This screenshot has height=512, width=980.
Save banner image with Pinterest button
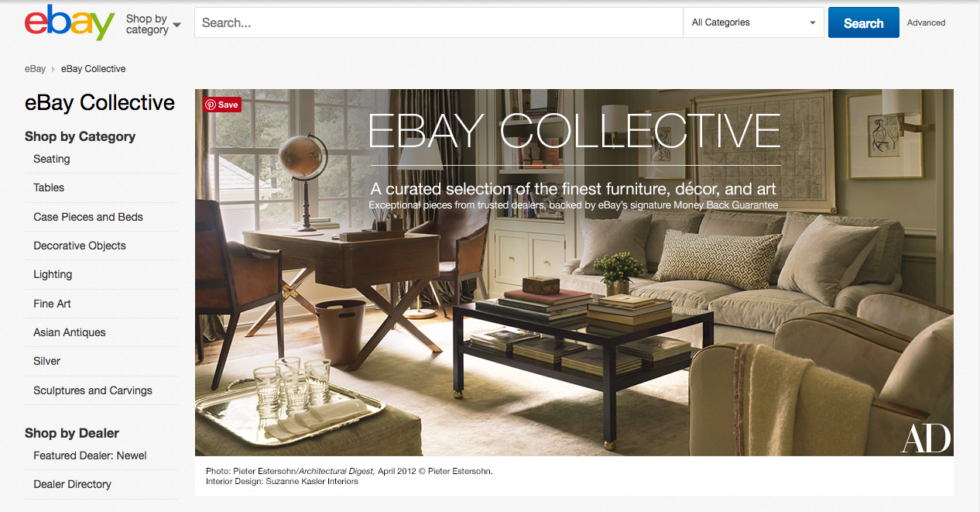point(222,105)
